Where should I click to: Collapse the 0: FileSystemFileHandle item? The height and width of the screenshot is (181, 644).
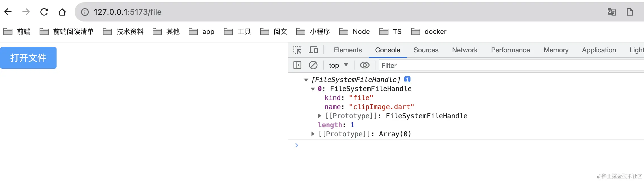(x=313, y=89)
